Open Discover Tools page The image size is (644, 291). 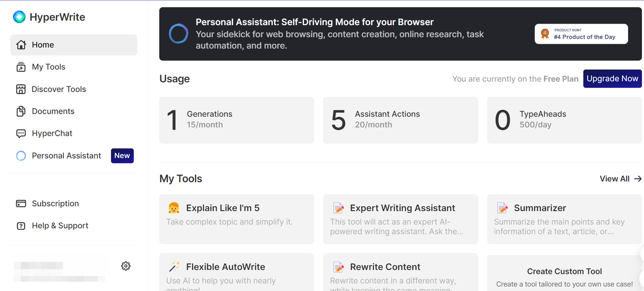73,89
